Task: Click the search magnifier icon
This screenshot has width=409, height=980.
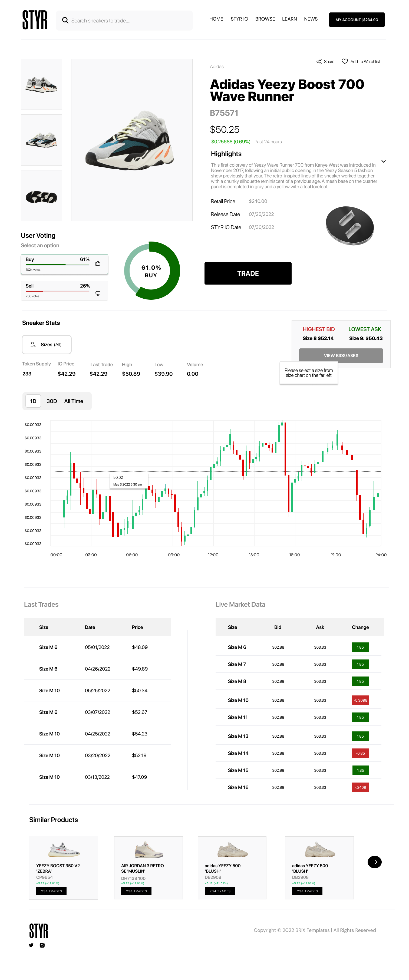Action: pos(65,21)
